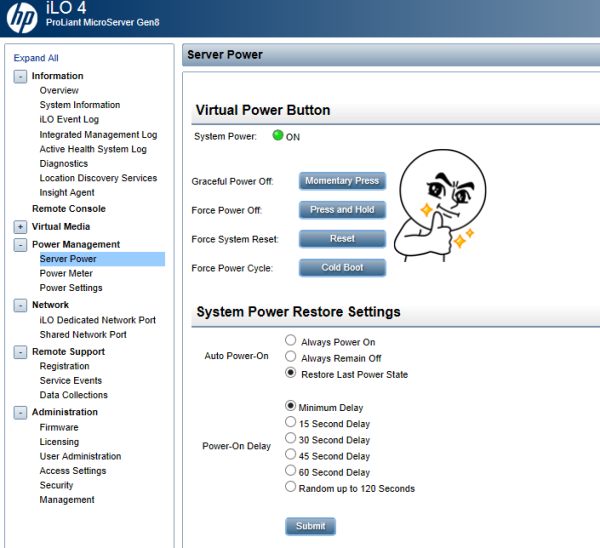Collapse the Remote Support section
The width and height of the screenshot is (600, 548).
point(20,352)
